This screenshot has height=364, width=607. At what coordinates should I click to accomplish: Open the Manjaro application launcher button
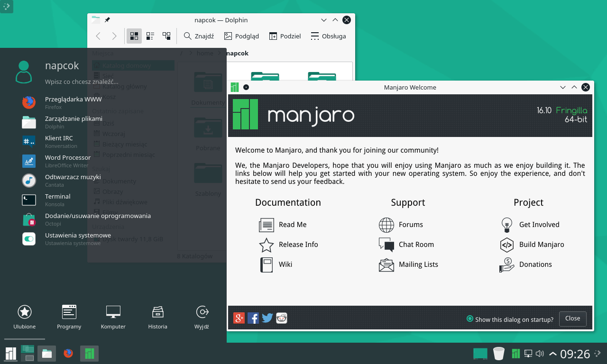tap(10, 353)
